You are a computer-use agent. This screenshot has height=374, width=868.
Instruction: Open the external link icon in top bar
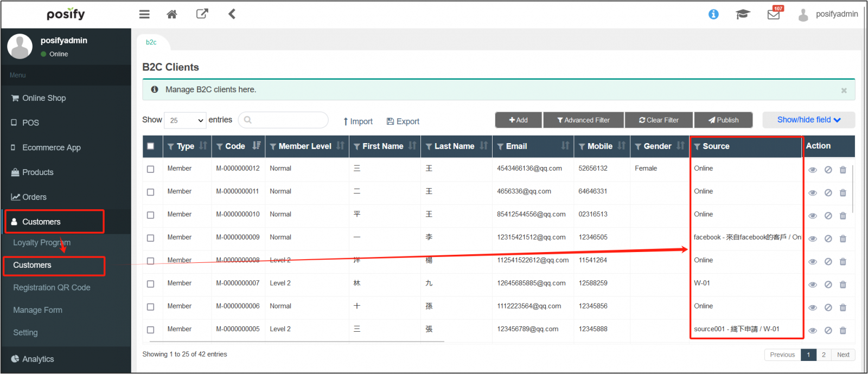tap(202, 14)
